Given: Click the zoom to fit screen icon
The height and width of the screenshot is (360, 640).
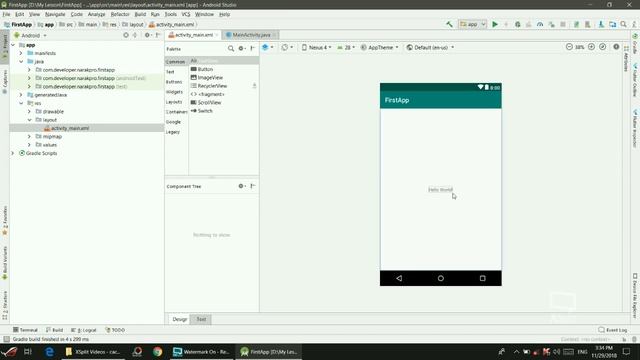Looking at the screenshot, I should pos(602,47).
